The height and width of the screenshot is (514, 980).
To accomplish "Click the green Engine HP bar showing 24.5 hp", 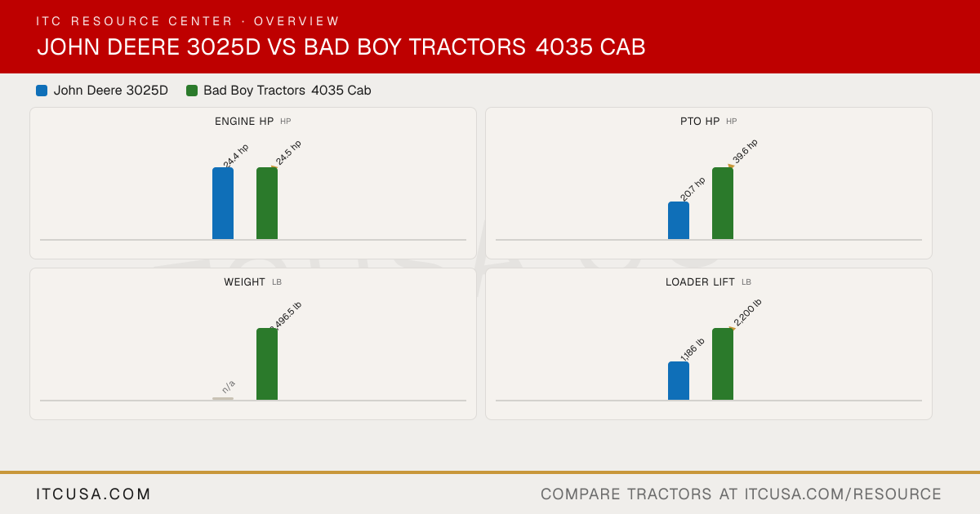I will 267,203.
